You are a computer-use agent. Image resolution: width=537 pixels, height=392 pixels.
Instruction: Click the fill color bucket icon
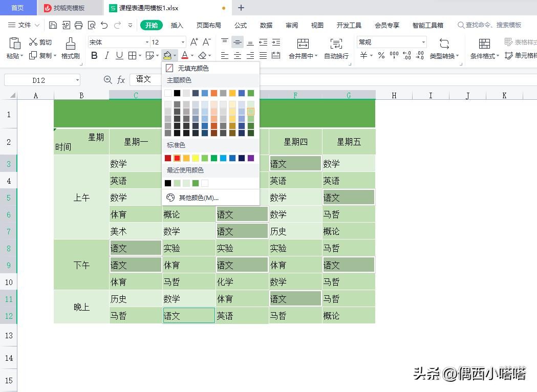click(167, 55)
